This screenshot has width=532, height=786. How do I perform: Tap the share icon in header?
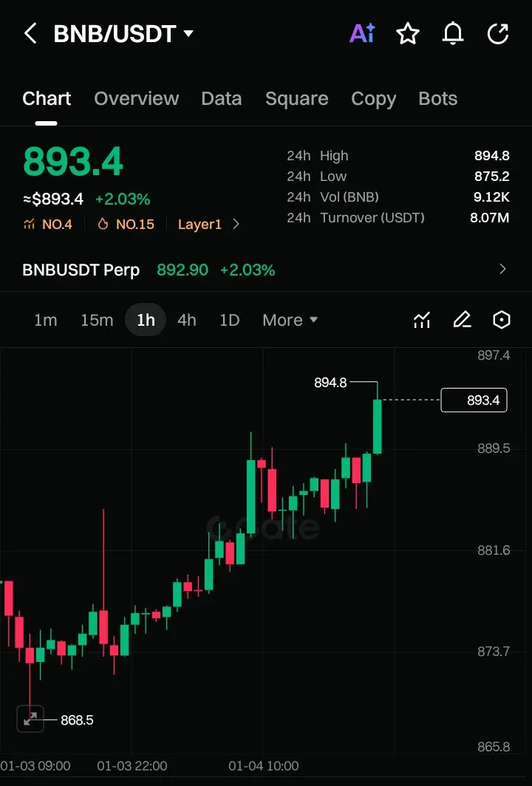tap(498, 33)
